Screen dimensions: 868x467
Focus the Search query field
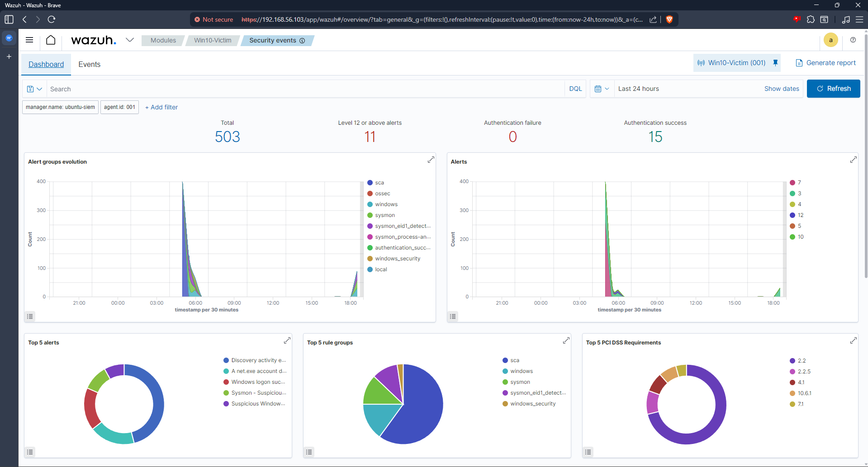(x=305, y=89)
